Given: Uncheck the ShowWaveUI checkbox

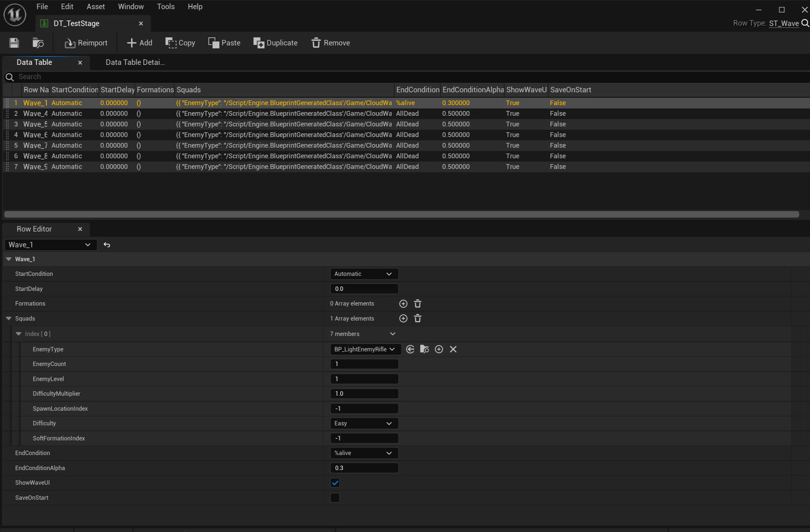Looking at the screenshot, I should coord(335,483).
